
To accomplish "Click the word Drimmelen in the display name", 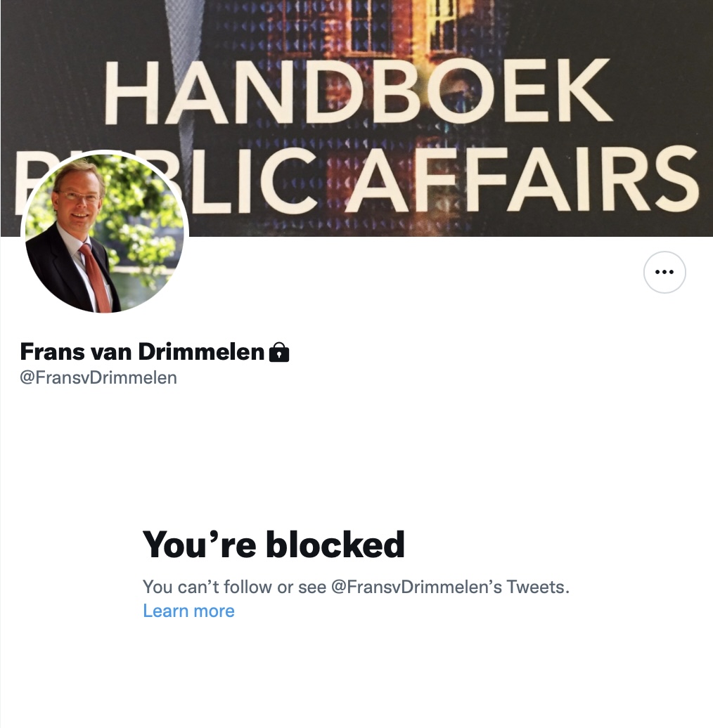I will 201,351.
